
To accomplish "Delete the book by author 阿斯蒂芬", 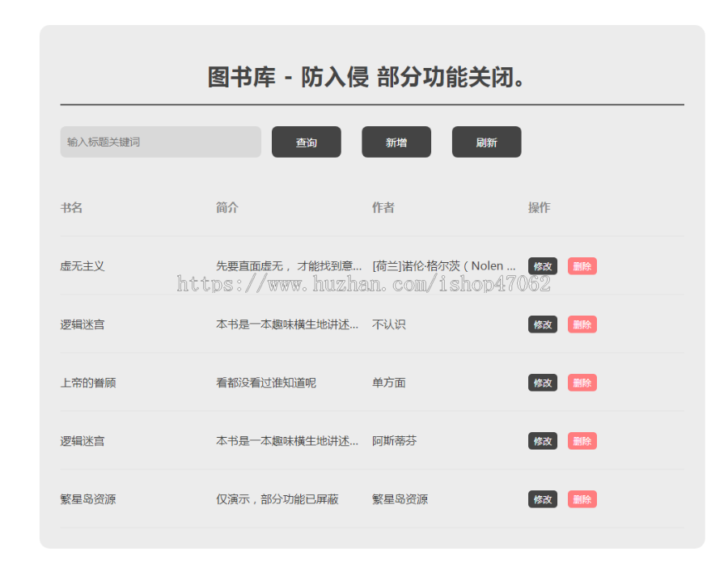I will 582,441.
